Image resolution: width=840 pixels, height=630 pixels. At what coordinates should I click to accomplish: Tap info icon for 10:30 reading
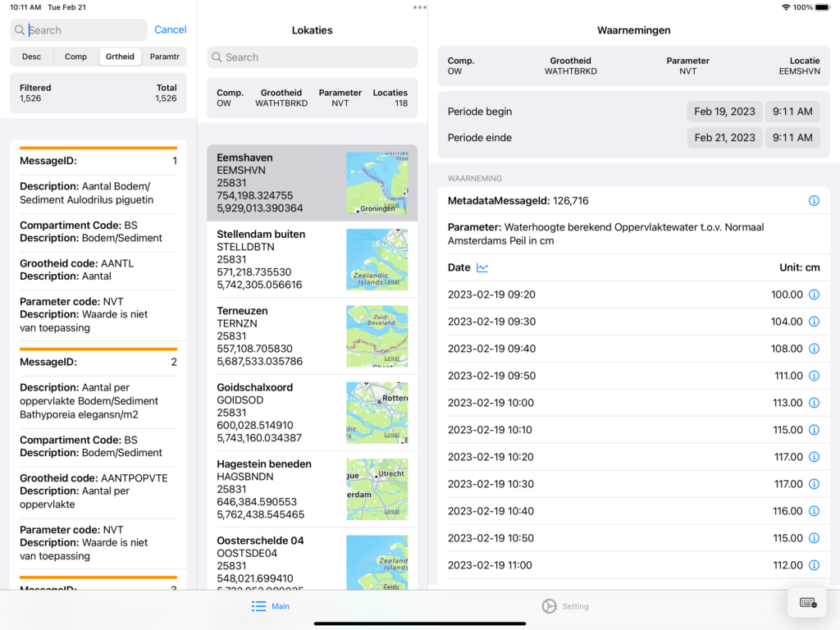pyautogui.click(x=814, y=484)
